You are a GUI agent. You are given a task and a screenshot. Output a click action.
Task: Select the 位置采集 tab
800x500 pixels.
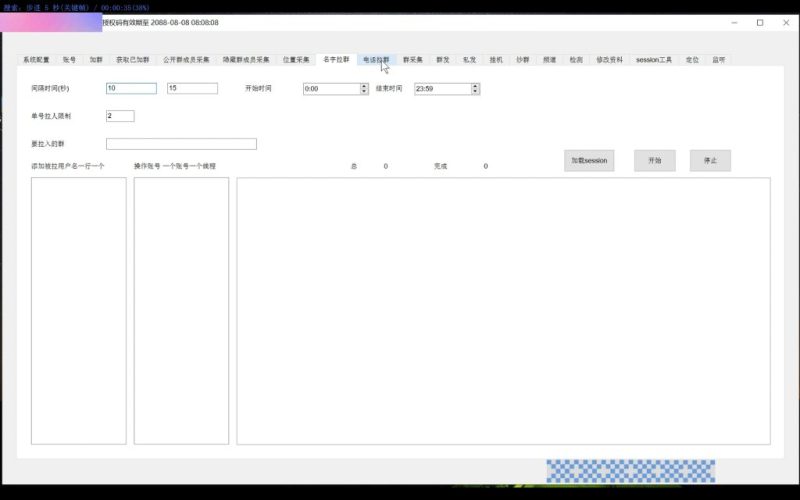(x=296, y=60)
